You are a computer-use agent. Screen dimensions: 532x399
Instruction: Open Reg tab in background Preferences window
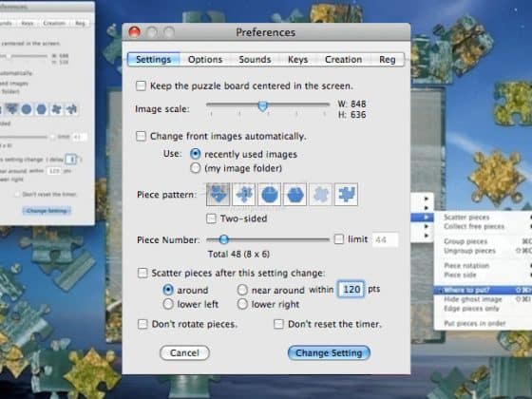click(x=80, y=23)
